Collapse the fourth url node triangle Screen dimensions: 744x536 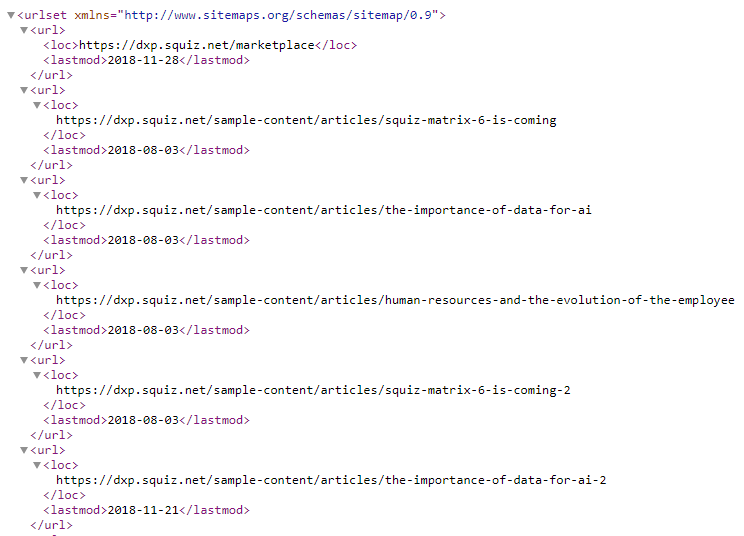tap(24, 270)
